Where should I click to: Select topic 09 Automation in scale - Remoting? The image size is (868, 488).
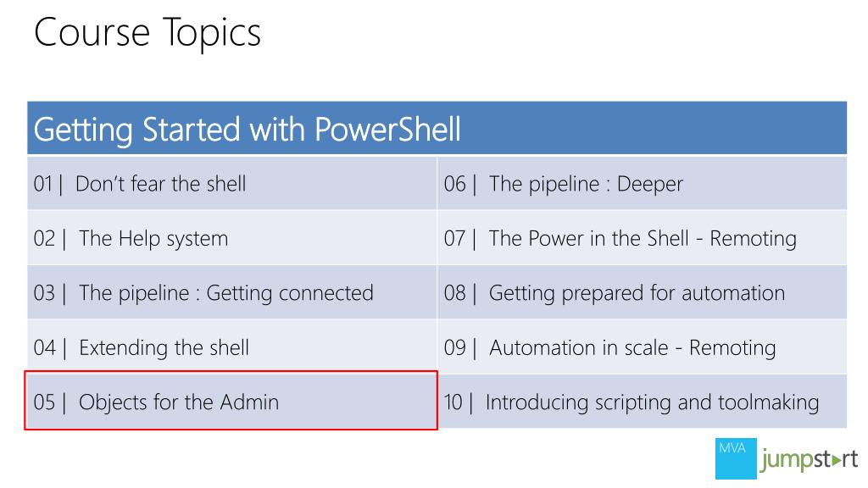coord(643,347)
